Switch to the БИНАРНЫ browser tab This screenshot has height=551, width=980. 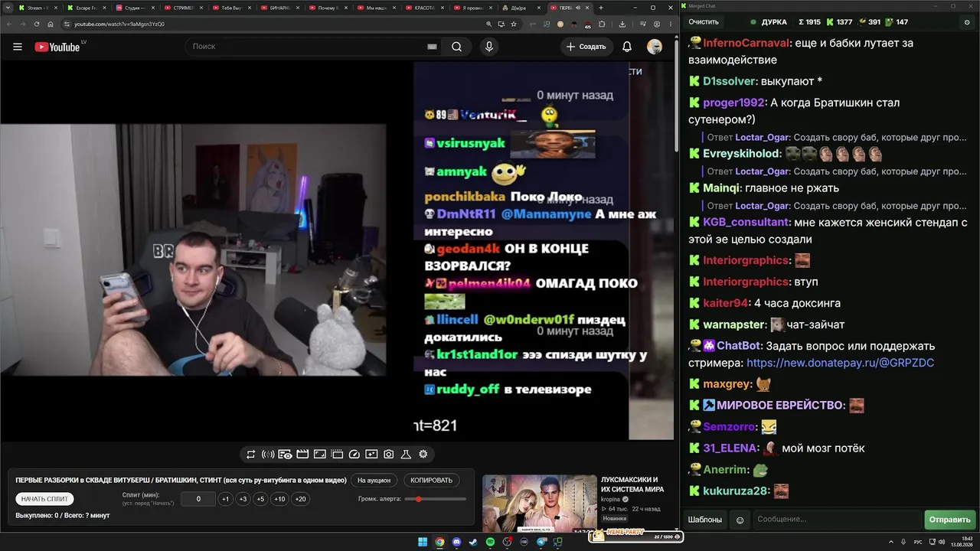pos(279,8)
